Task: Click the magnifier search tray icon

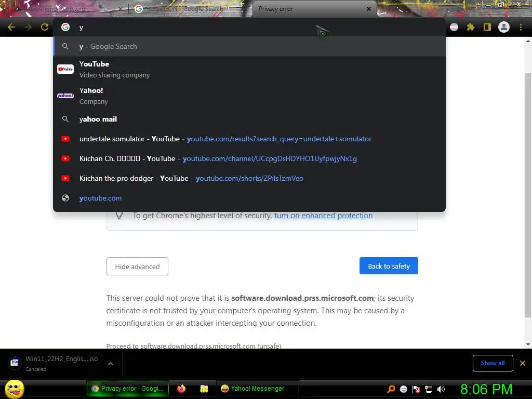Action: [391, 389]
